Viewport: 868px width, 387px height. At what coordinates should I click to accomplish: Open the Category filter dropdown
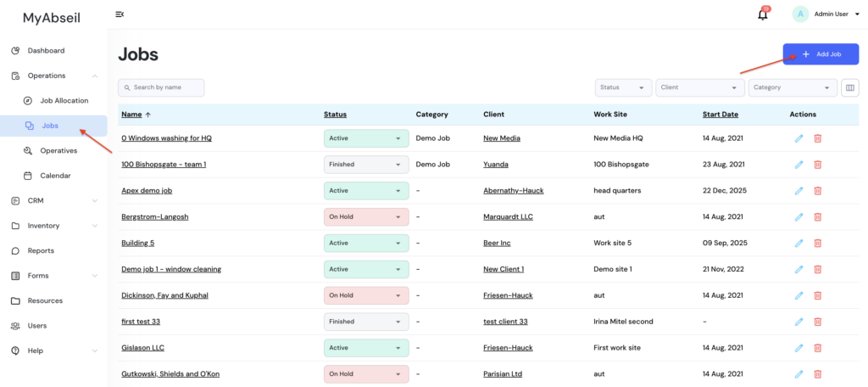(x=792, y=87)
